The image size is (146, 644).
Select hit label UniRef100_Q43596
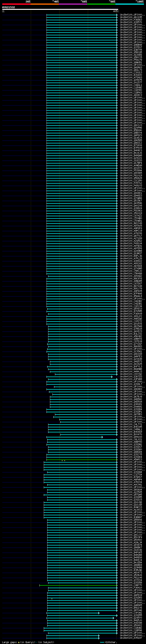point(131,203)
